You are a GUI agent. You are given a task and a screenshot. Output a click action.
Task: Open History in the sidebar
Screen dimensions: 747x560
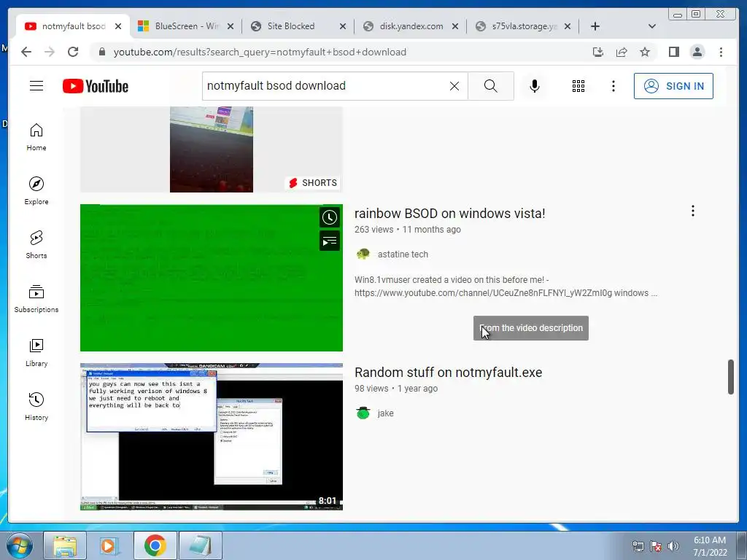[x=36, y=406]
